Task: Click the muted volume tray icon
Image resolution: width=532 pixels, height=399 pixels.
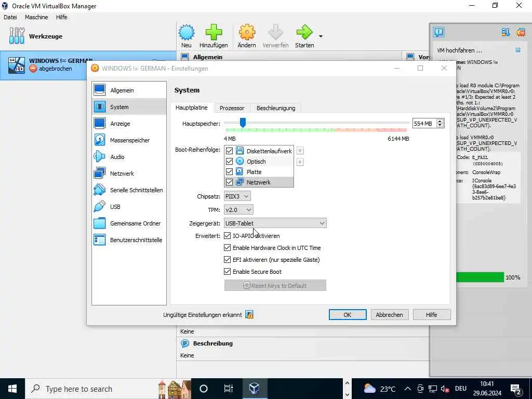Action: [x=445, y=389]
